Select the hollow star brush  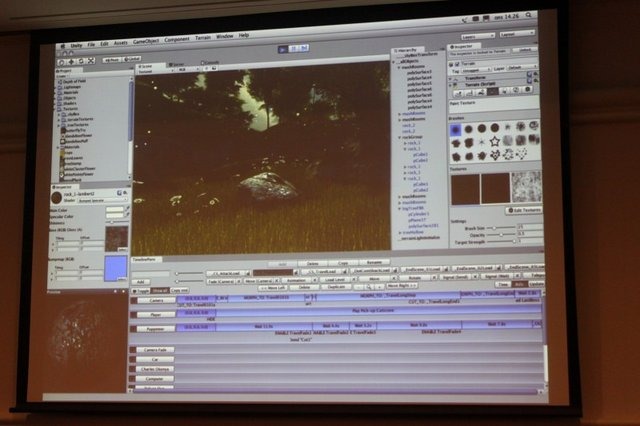pyautogui.click(x=495, y=142)
